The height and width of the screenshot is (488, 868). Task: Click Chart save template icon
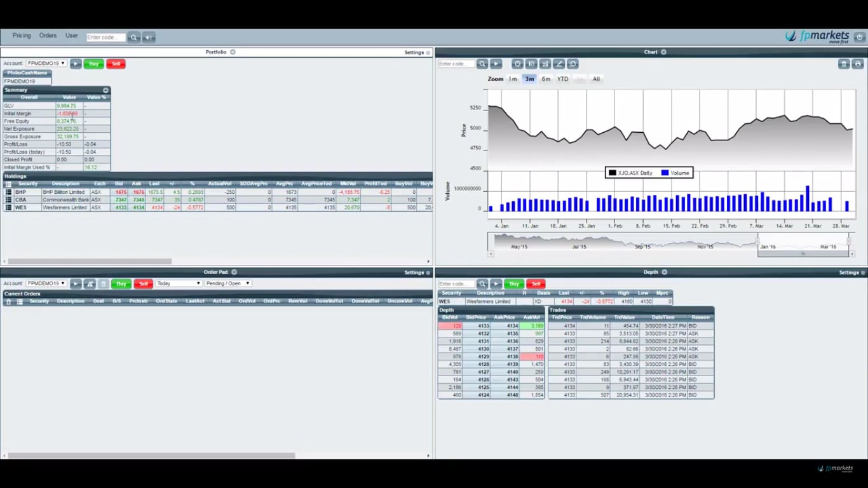[x=573, y=64]
